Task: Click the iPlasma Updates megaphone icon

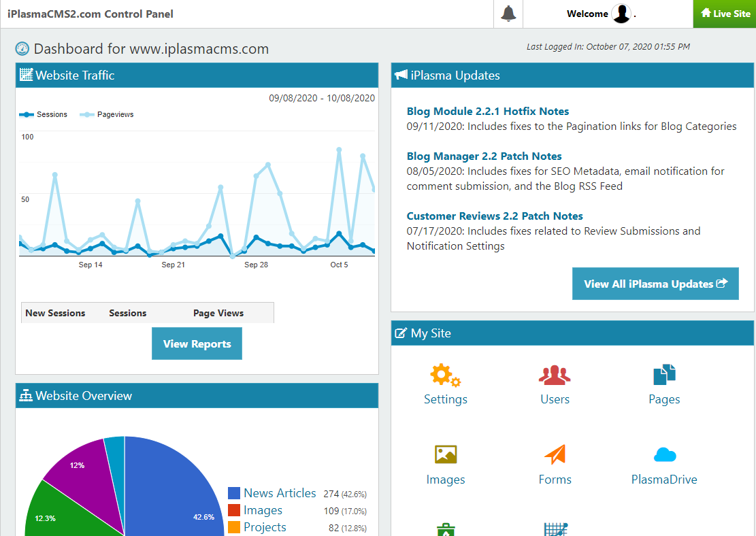Action: 401,75
